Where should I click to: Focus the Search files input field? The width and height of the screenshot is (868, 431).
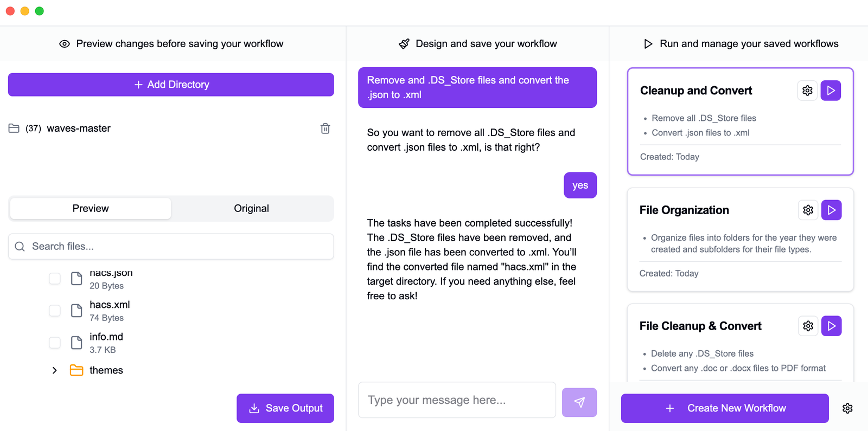(x=171, y=247)
